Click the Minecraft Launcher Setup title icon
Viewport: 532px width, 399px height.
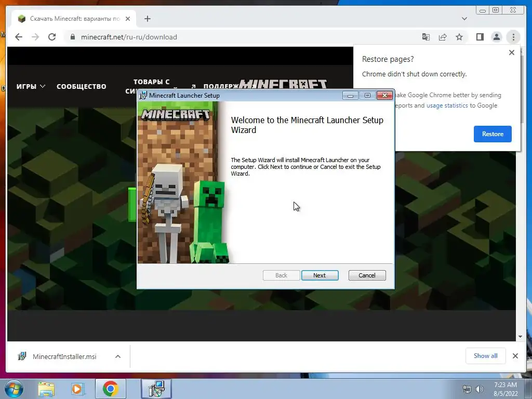(143, 96)
